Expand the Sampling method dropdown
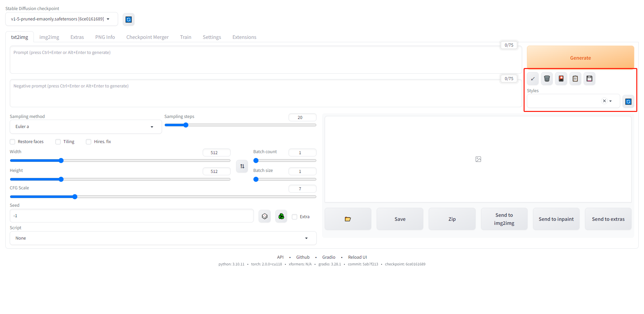The height and width of the screenshot is (314, 644). (x=86, y=127)
